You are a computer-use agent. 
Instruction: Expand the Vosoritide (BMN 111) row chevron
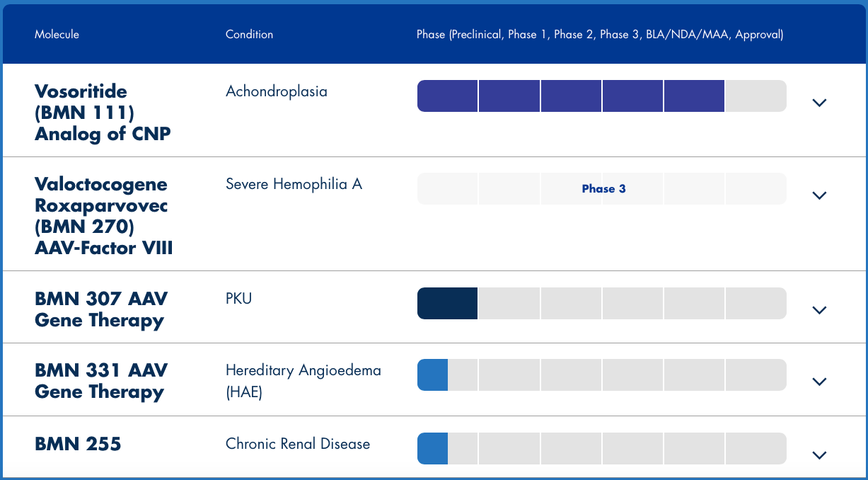819,103
